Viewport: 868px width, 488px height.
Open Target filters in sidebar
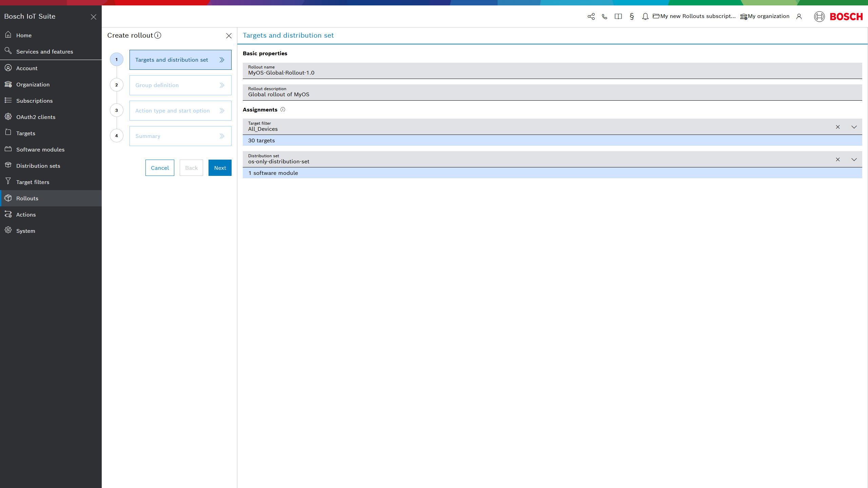tap(33, 182)
